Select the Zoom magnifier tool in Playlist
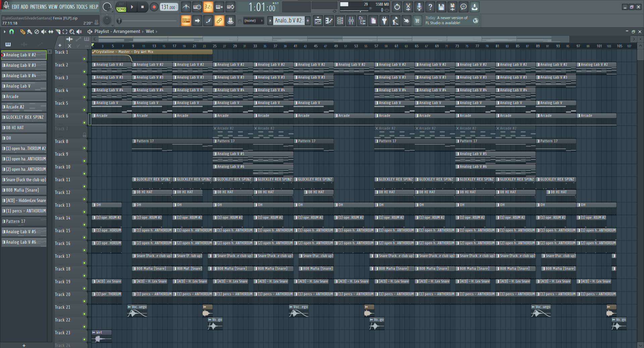Screen dimensions: 644x348 click(72, 32)
